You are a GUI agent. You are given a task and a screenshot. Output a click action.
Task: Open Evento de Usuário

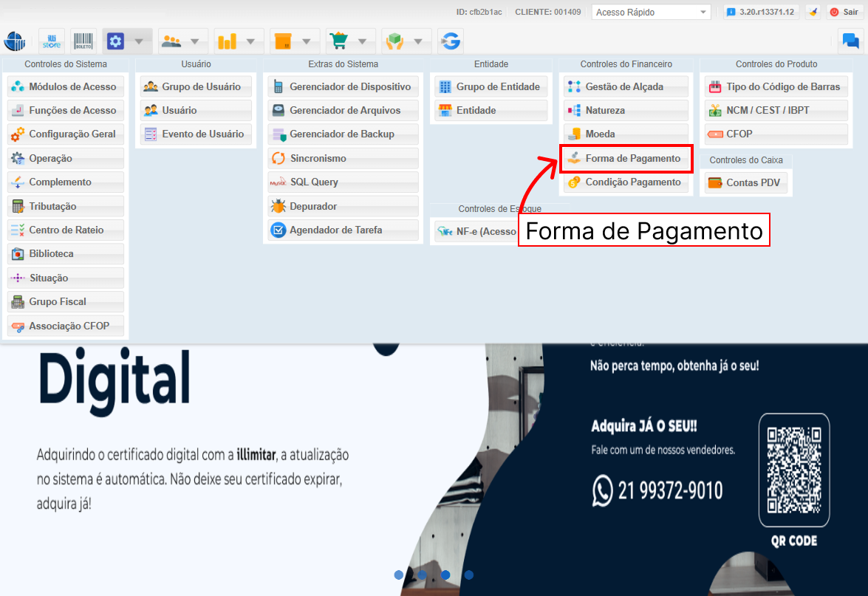(196, 134)
